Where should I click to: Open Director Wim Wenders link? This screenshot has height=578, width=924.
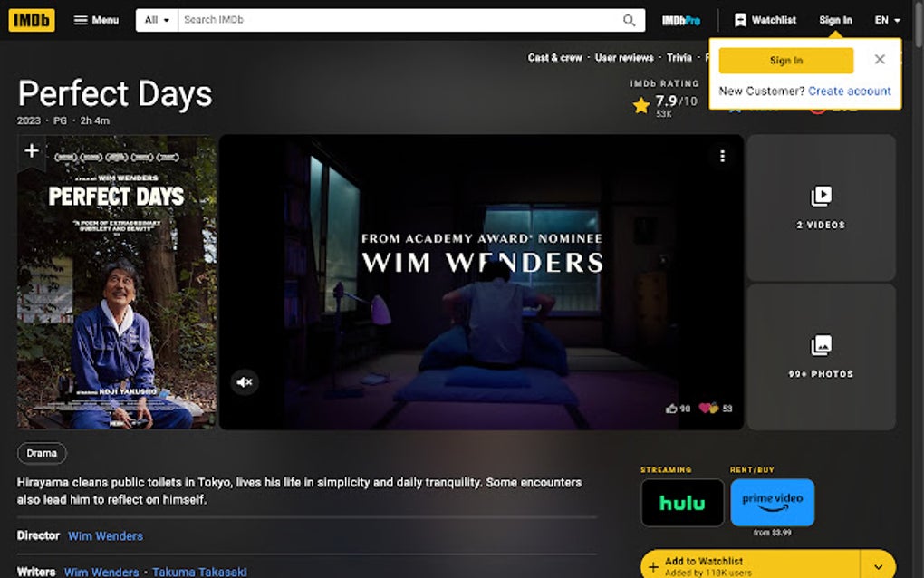[x=105, y=536]
